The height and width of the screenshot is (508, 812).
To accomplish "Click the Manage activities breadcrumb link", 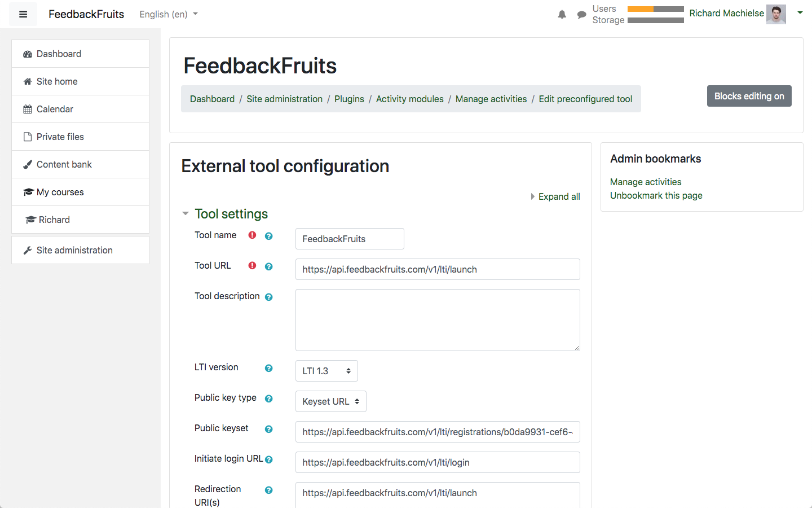I will point(491,99).
